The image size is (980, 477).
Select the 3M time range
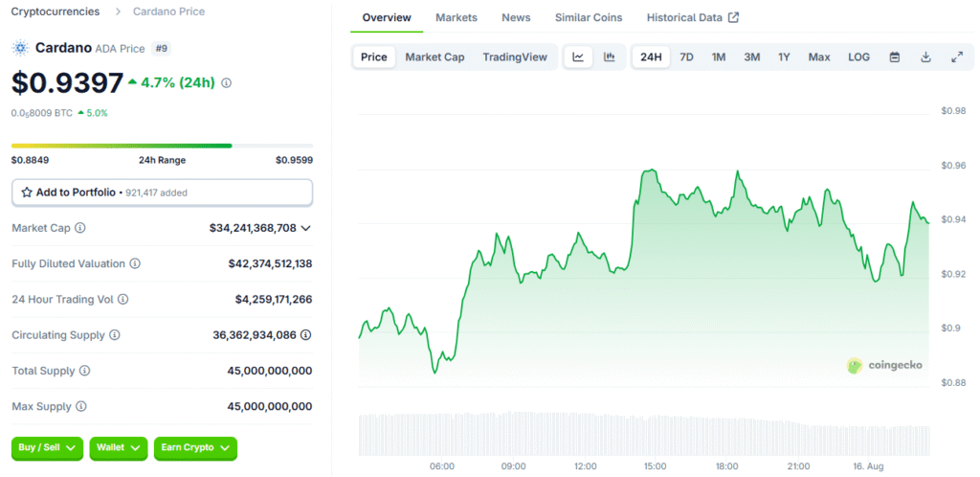pos(752,57)
